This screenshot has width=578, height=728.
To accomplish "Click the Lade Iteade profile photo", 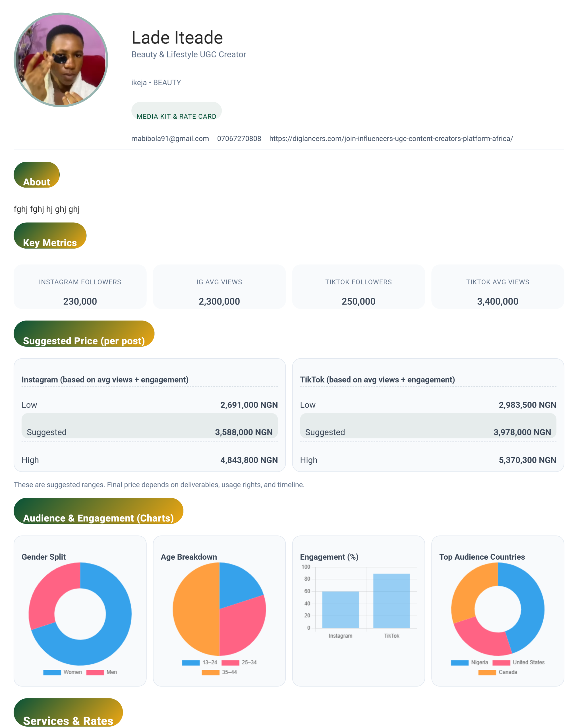I will pos(61,60).
